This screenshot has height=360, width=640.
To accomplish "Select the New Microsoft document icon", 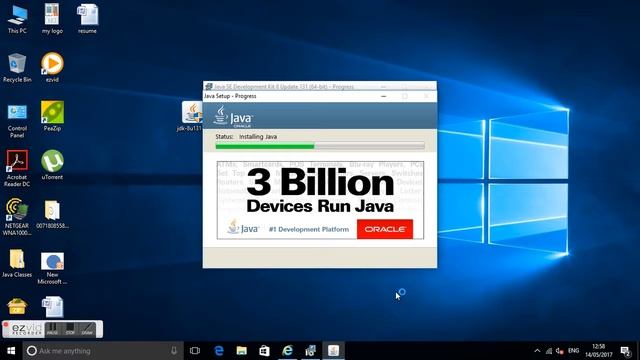I will [52, 269].
